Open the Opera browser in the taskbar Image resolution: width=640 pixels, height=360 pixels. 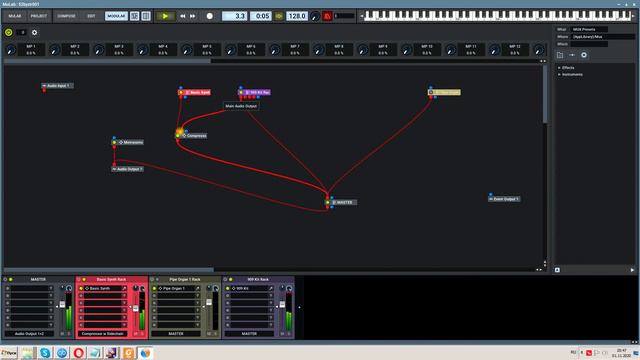[79, 353]
